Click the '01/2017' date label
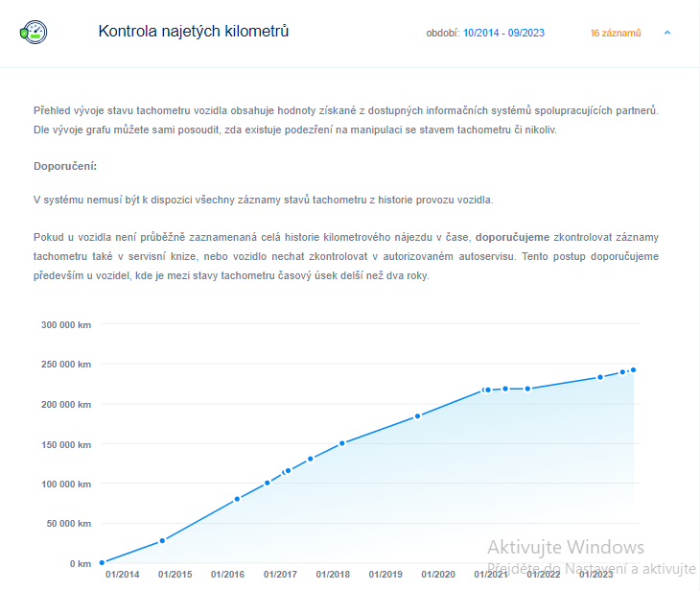 (x=280, y=575)
